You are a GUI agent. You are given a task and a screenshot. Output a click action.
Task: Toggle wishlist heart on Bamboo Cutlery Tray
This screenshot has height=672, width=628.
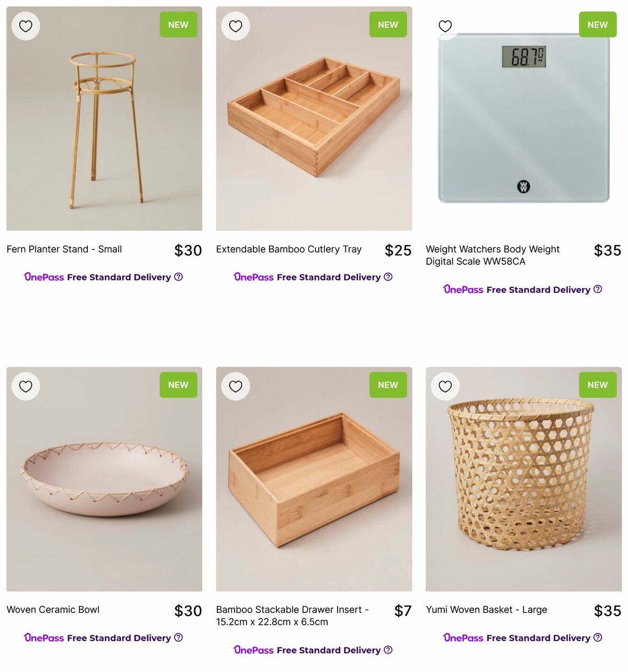[x=235, y=26]
